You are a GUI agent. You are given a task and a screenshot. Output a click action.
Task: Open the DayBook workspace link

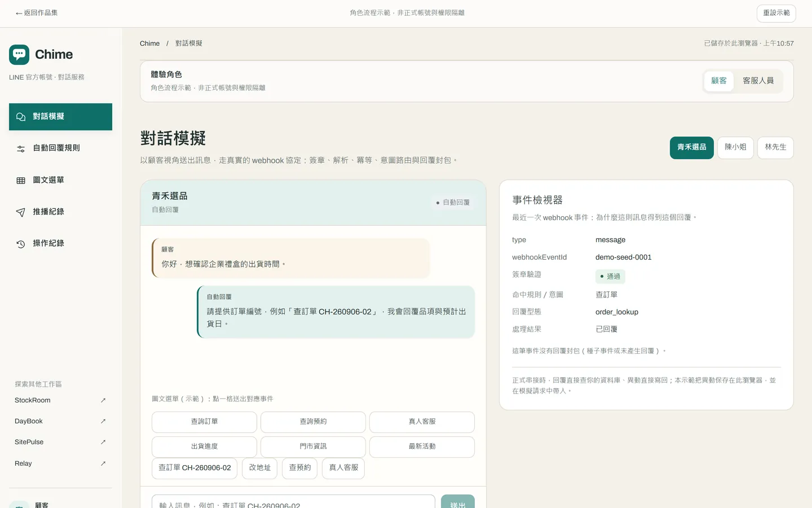[x=60, y=421]
